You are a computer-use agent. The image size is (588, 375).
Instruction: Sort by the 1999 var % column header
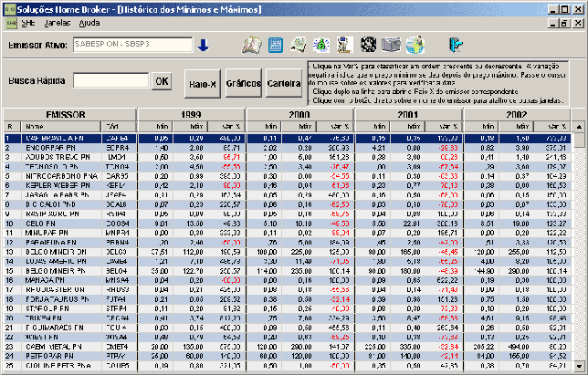[226, 127]
